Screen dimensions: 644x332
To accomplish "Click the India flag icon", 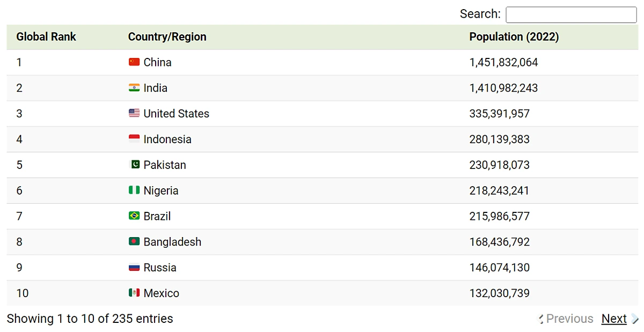I will [134, 88].
